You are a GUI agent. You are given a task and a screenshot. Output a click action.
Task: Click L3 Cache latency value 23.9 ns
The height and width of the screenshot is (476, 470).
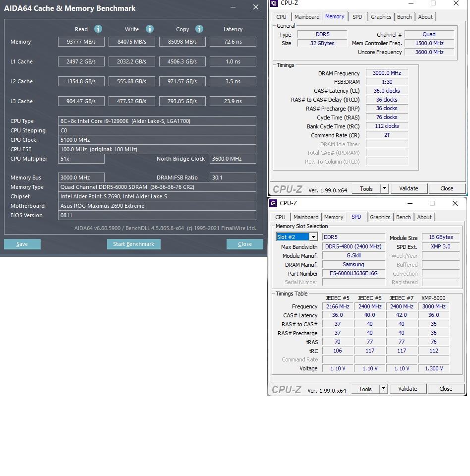point(233,101)
